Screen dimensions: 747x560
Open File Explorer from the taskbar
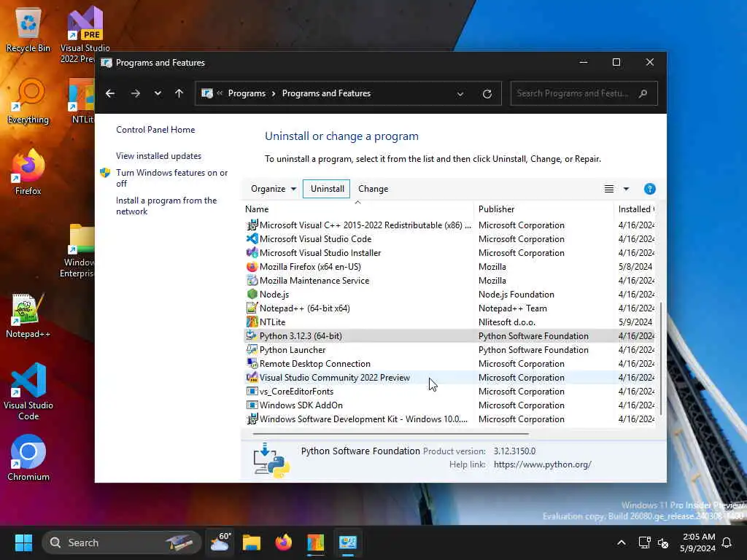click(251, 542)
